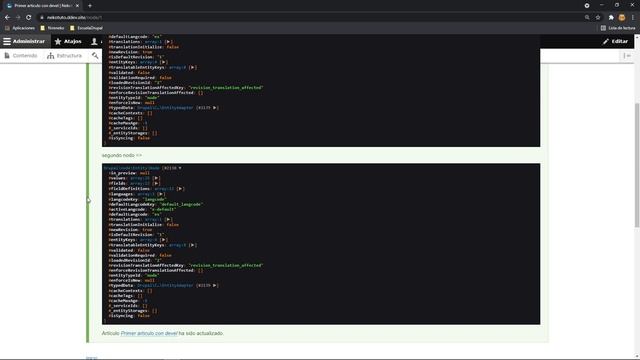
Task: Toggle the admin toolbar orientation button
Action: (627, 56)
